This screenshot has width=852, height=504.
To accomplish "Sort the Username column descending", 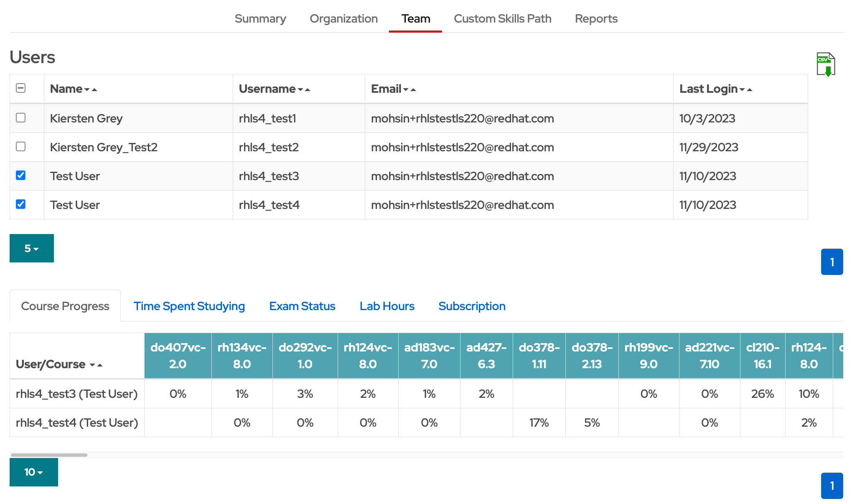I will tap(300, 89).
